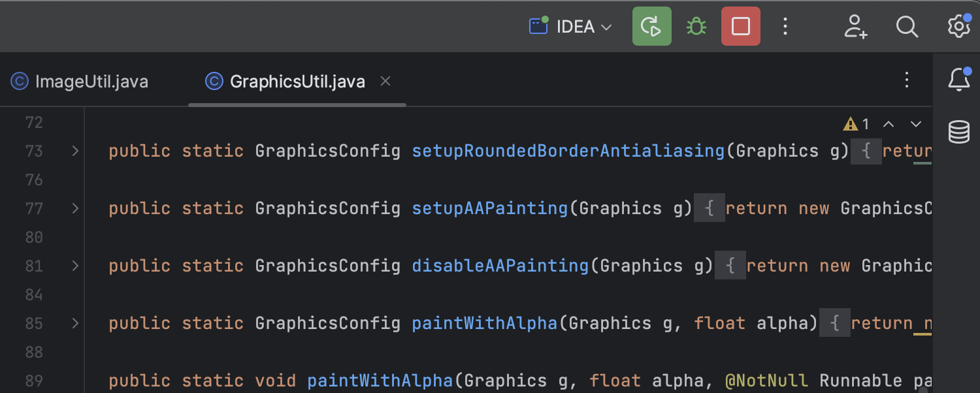Select the GraphicsUtil.java tab
This screenshot has width=980, height=393.
coord(285,82)
